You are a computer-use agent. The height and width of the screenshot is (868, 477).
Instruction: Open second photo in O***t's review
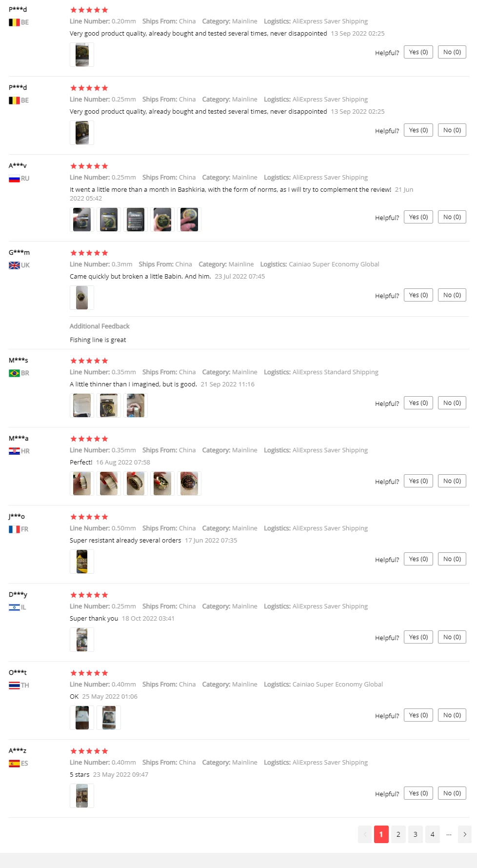point(109,718)
